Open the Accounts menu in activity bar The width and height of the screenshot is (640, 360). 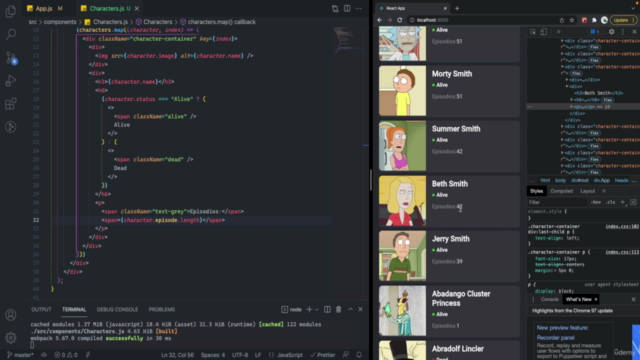tap(11, 315)
